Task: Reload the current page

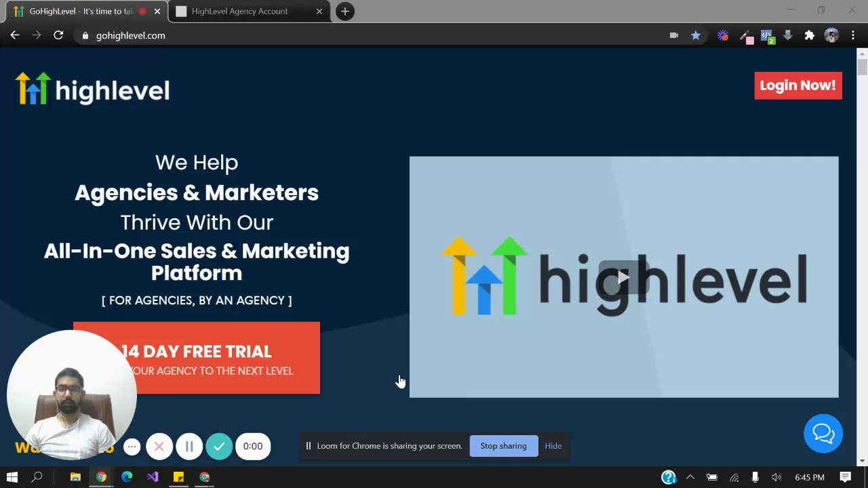Action: (58, 35)
